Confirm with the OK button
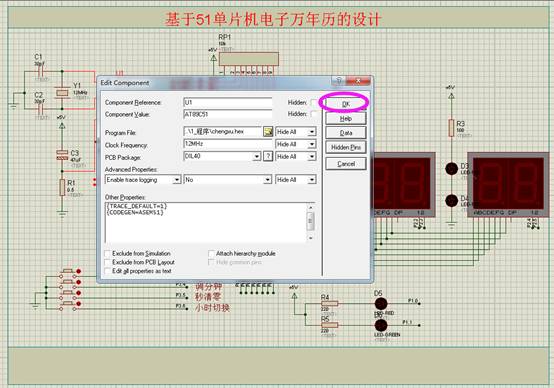 346,104
